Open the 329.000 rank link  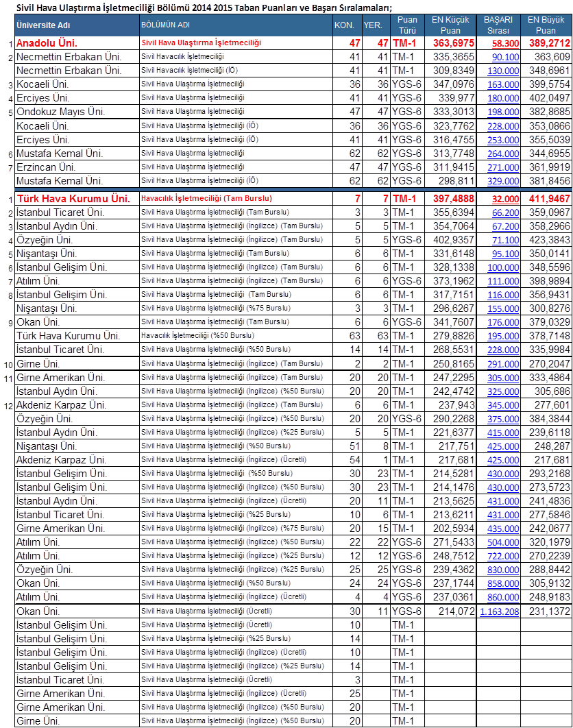coord(503,181)
